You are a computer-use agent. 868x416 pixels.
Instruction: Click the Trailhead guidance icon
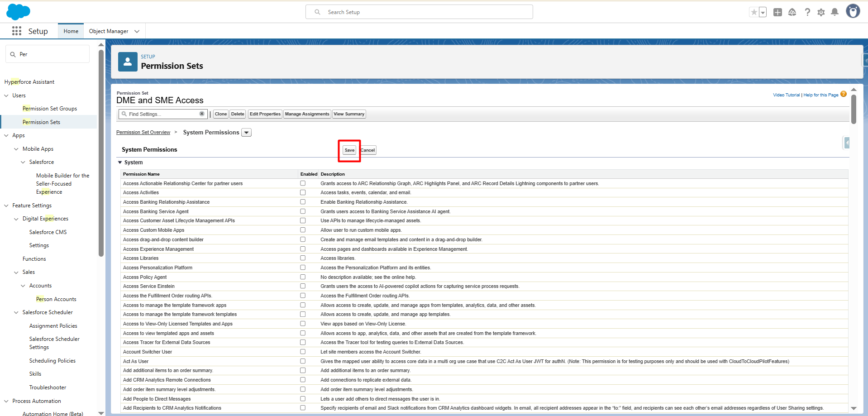click(x=792, y=12)
